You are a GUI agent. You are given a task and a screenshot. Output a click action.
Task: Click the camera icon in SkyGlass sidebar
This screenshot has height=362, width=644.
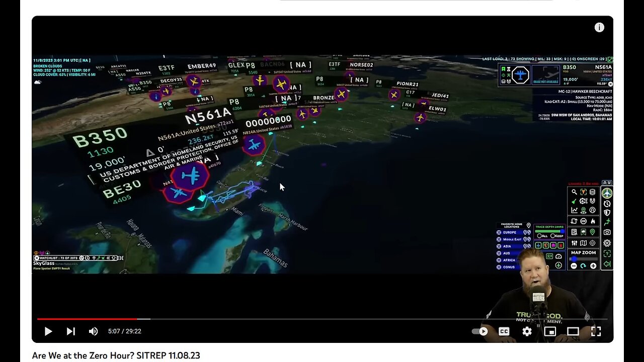point(607,232)
